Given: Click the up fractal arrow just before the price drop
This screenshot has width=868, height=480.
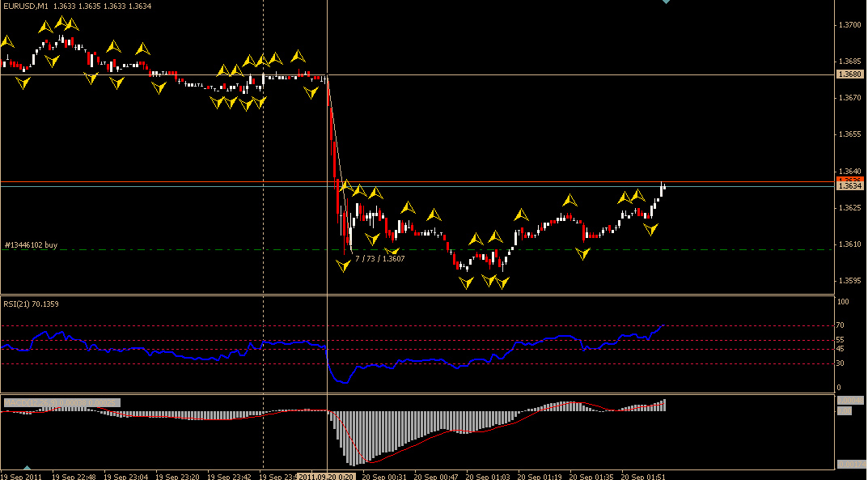Looking at the screenshot, I should 298,56.
